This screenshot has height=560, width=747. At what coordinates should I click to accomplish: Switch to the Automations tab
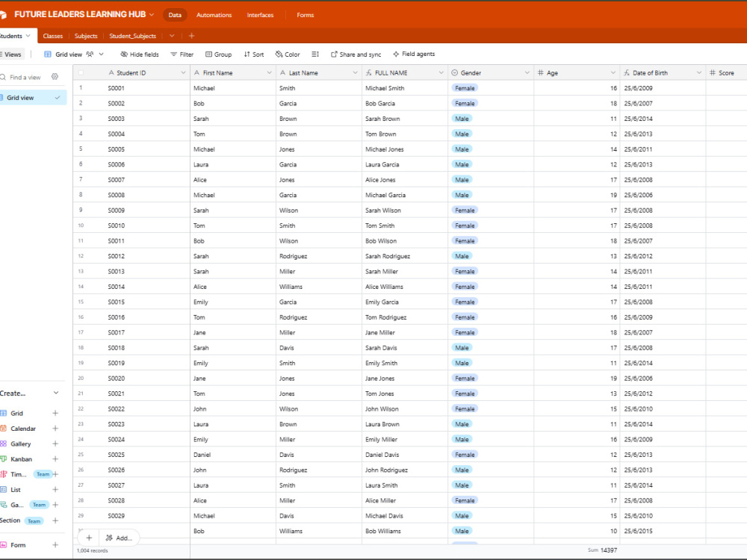click(214, 15)
